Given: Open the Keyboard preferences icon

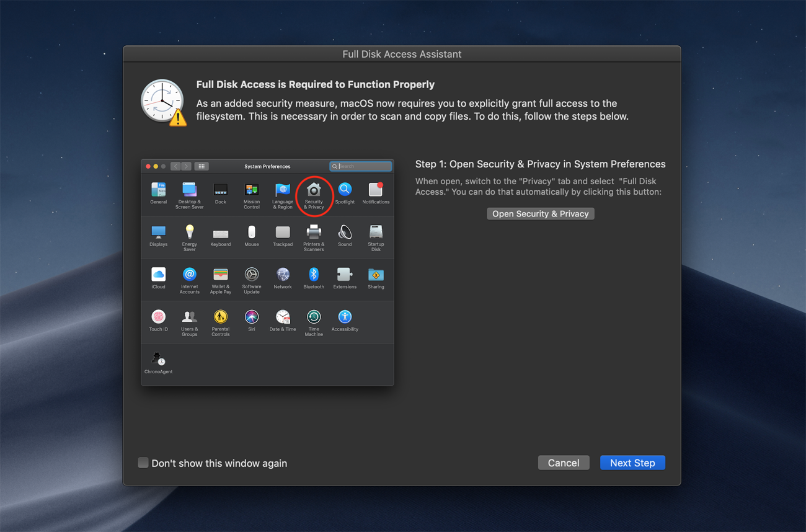Looking at the screenshot, I should tap(221, 234).
